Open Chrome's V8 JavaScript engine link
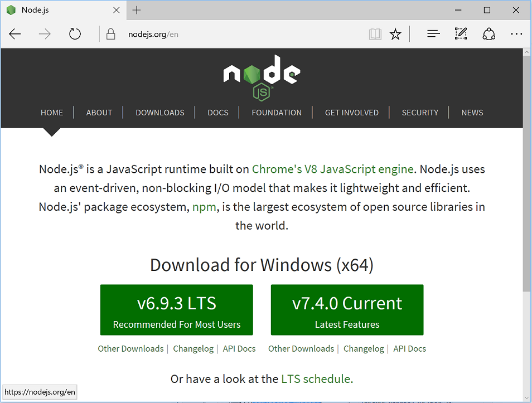The image size is (532, 403). 333,169
